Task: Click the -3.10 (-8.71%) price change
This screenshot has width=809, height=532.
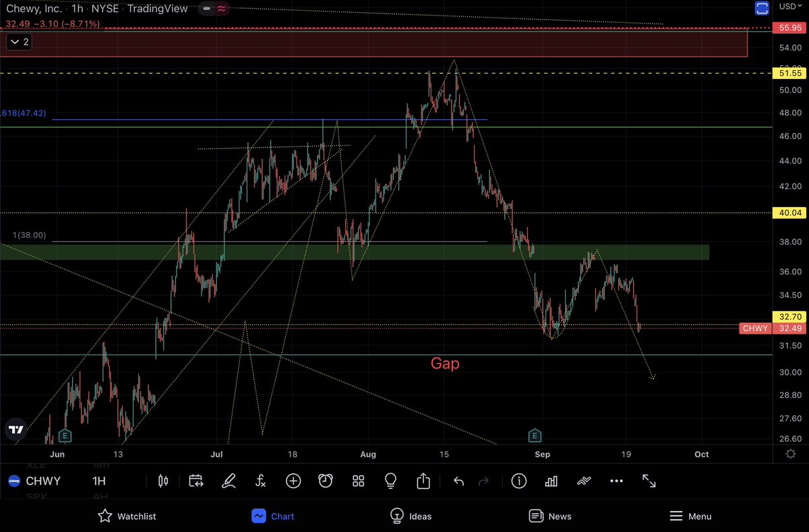Action: click(x=67, y=24)
